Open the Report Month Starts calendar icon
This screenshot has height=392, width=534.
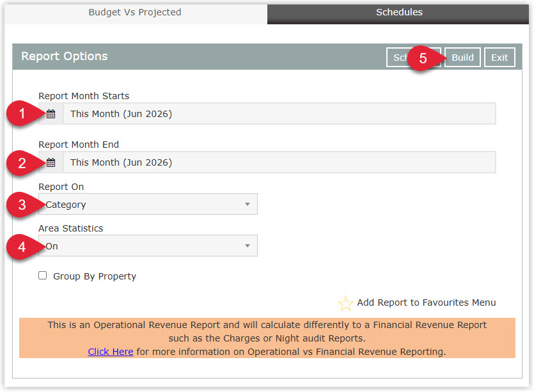click(51, 114)
